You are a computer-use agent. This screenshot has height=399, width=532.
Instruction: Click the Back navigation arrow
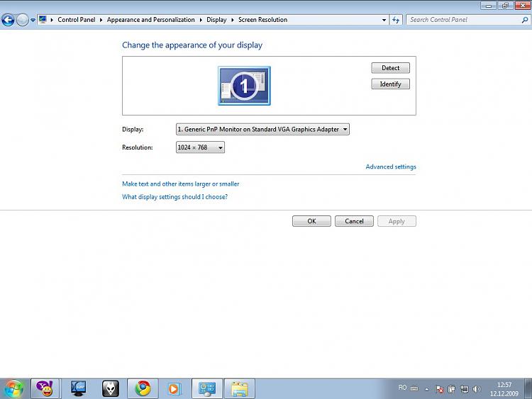(8, 20)
